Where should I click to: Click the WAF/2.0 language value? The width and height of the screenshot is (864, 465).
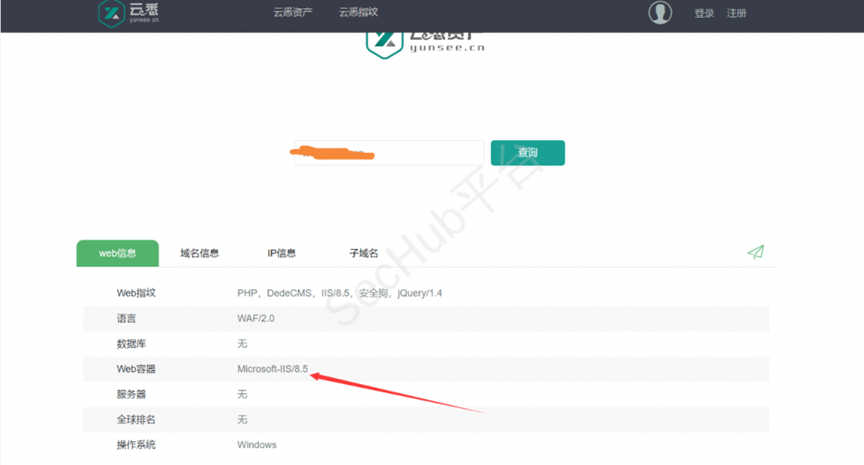tap(257, 318)
